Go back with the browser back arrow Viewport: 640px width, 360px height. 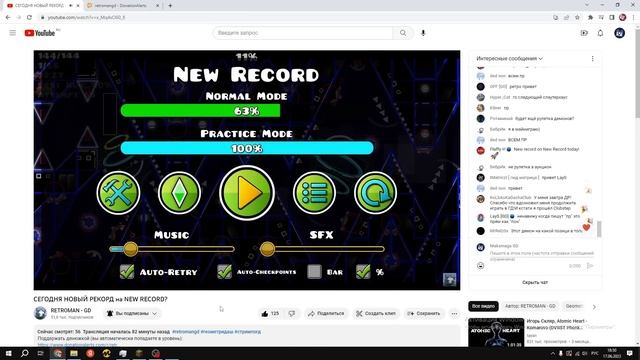[x=8, y=18]
